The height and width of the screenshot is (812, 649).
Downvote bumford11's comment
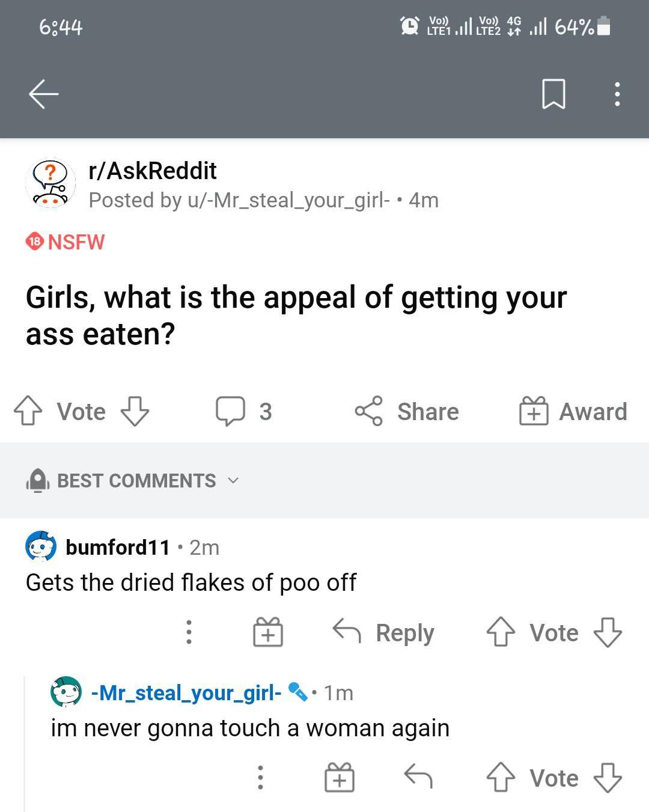(x=608, y=632)
